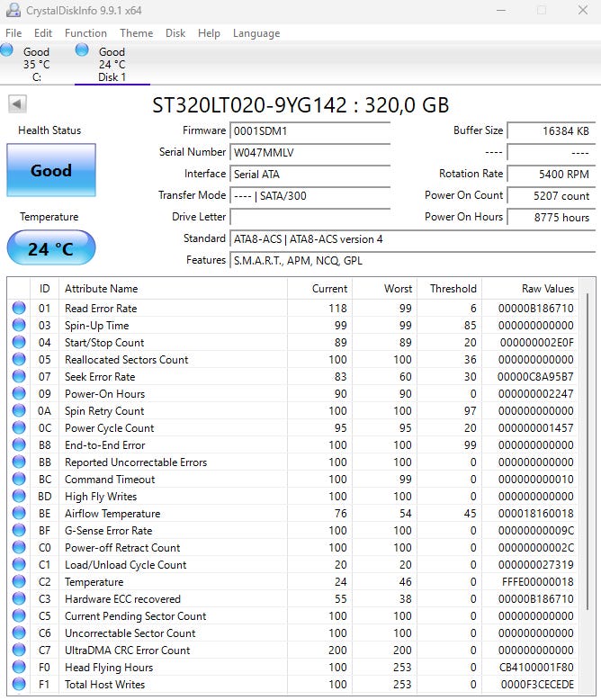This screenshot has height=700, width=601.
Task: Click status icon of Uncorrectable Sector Count row
Action: (x=19, y=633)
